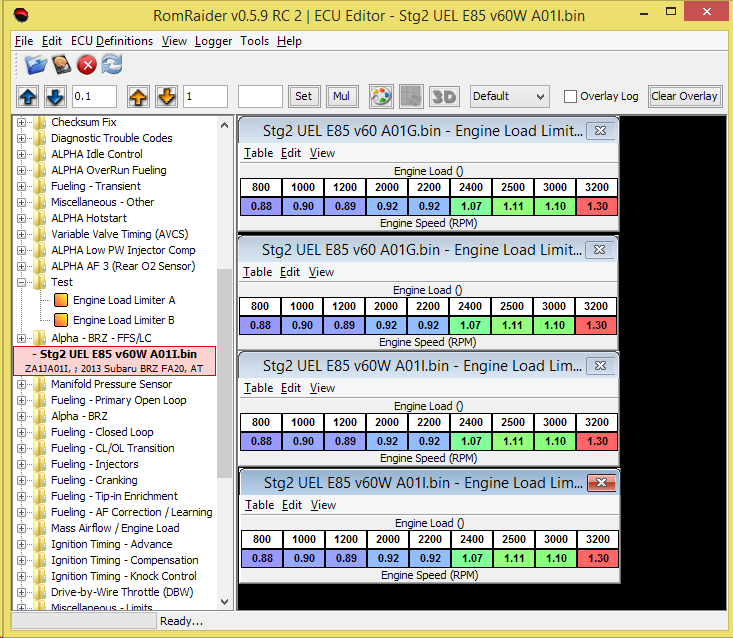Open the Logger menu
The image size is (733, 638).
[213, 41]
